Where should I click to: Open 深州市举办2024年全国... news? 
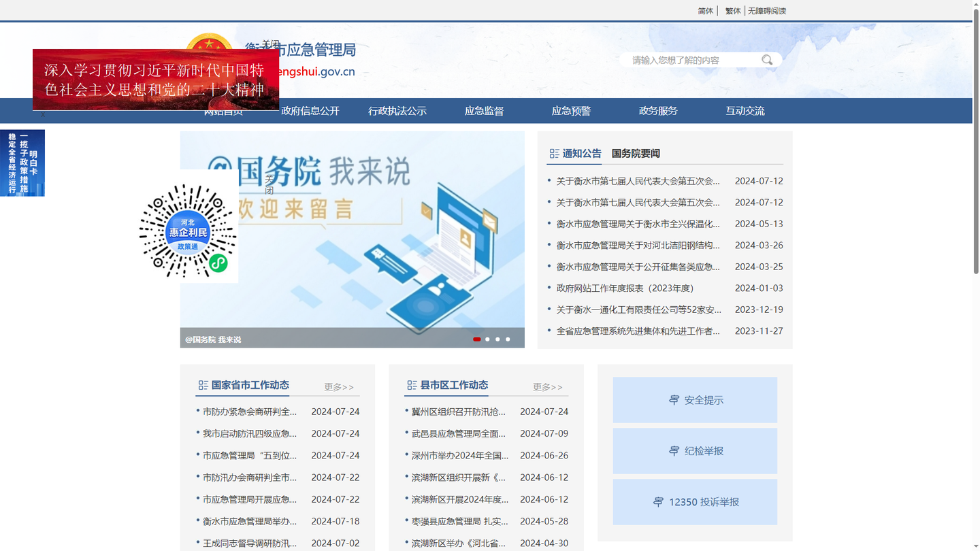coord(460,456)
